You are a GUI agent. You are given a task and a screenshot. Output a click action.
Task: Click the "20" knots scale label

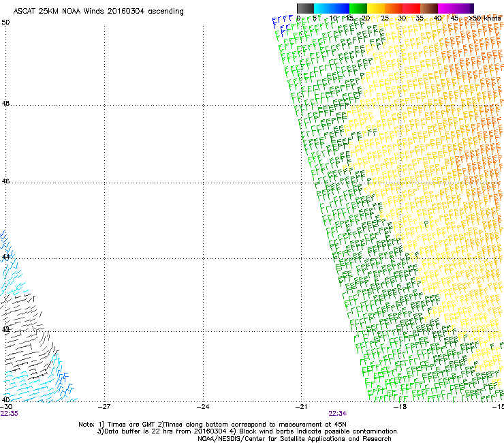[x=366, y=18]
